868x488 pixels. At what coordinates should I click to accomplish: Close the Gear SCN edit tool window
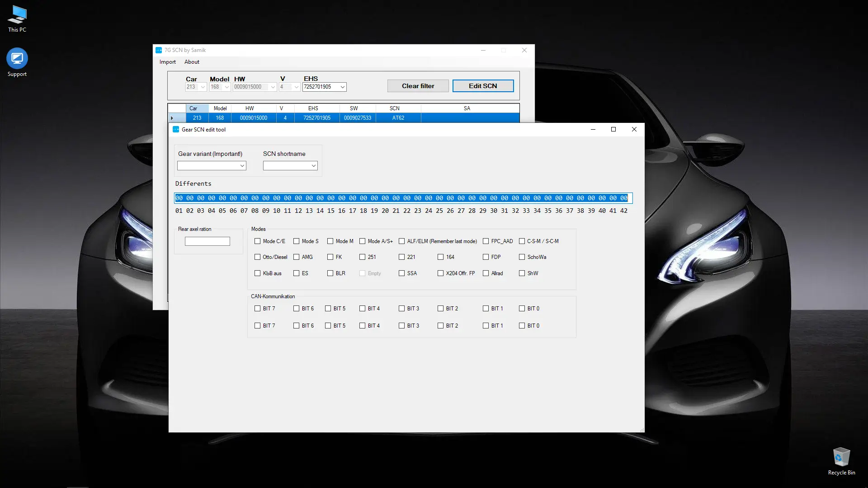(x=634, y=129)
